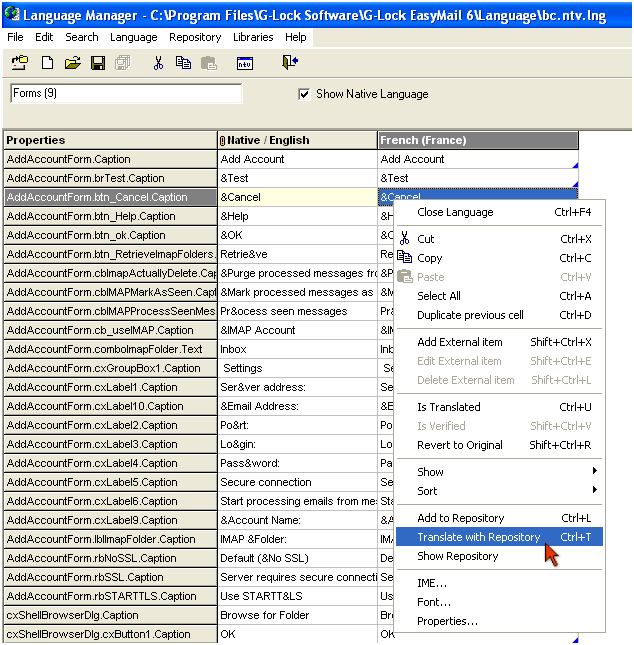Open the Search menu
The width and height of the screenshot is (634, 645).
[x=82, y=37]
